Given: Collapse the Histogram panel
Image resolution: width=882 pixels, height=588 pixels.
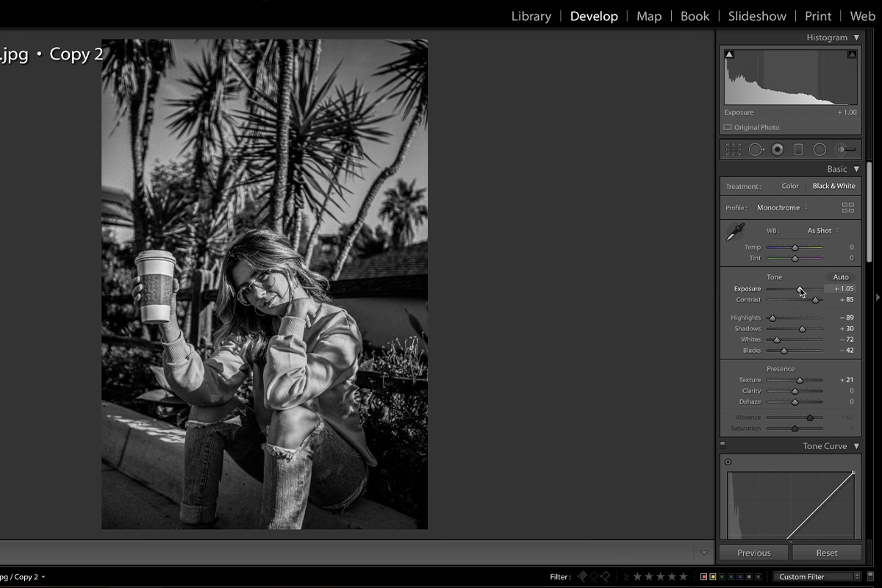Looking at the screenshot, I should [x=856, y=37].
